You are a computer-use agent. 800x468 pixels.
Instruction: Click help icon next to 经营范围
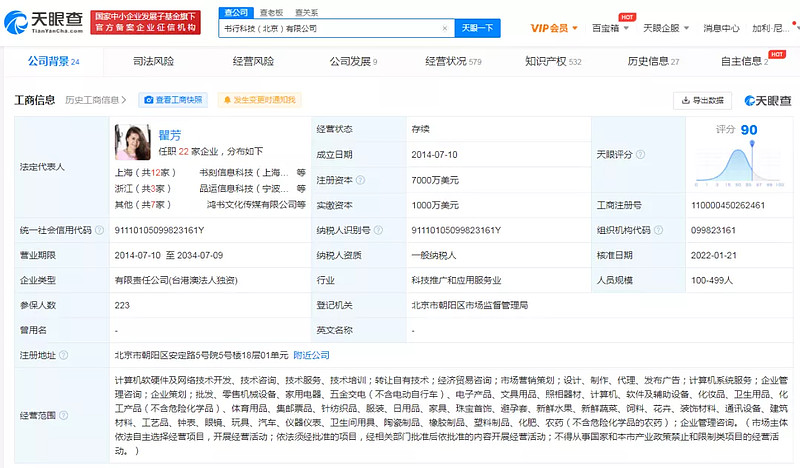tap(63, 415)
